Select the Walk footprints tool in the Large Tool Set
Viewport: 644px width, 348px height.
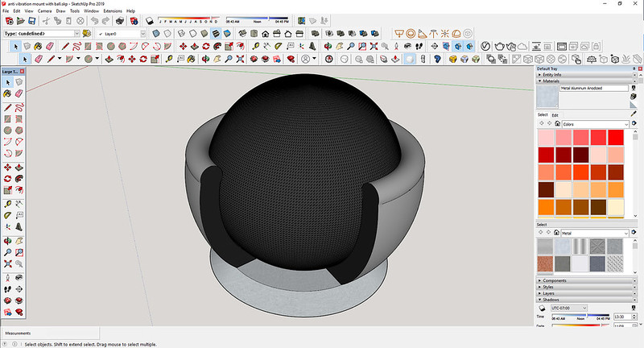[7, 289]
